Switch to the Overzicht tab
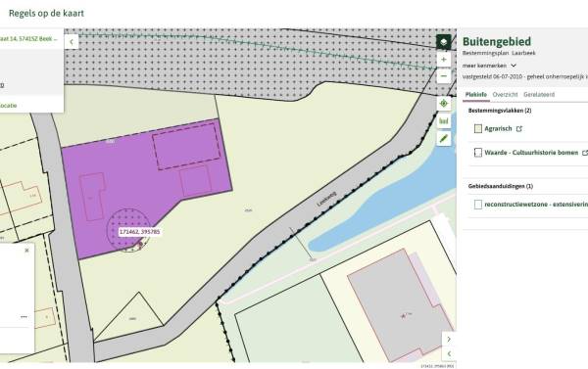This screenshot has width=588, height=369. [x=505, y=95]
